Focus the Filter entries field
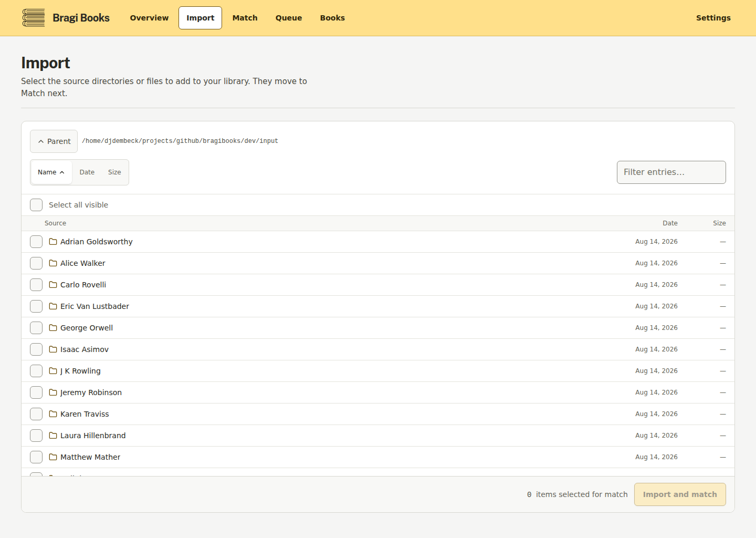The height and width of the screenshot is (538, 756). 671,172
